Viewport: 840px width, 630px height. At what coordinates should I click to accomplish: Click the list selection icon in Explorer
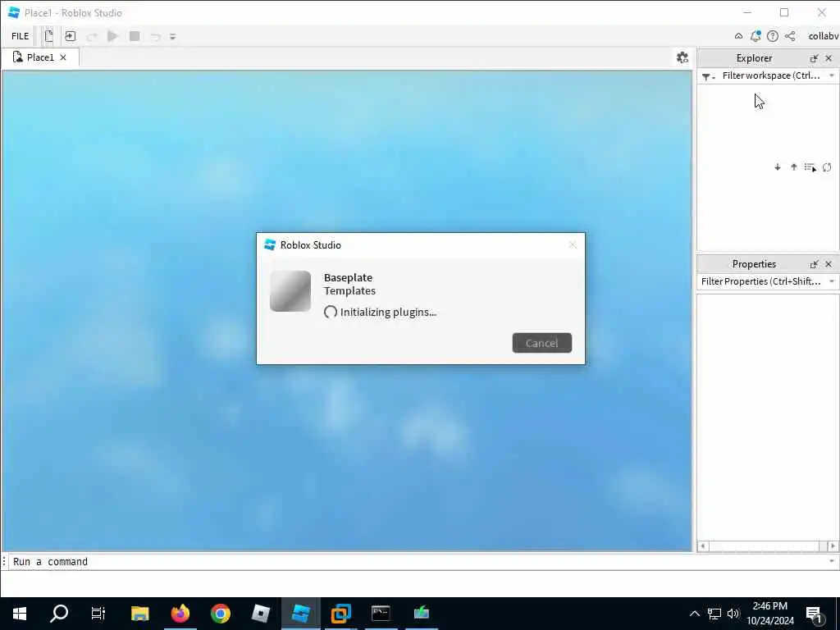[810, 167]
